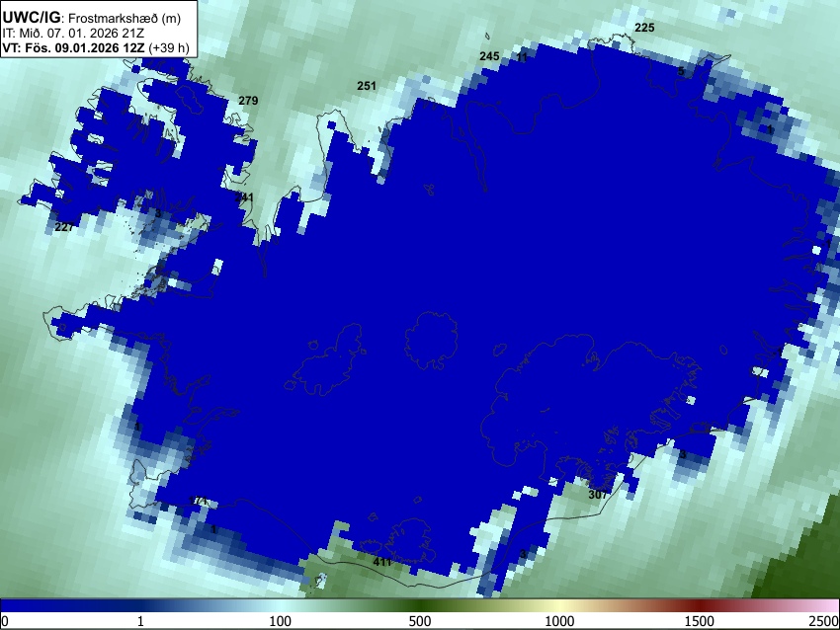Screen dimensions: 840x630
Task: Click the '(+39 h)' forecast offset text
Action: pos(169,47)
